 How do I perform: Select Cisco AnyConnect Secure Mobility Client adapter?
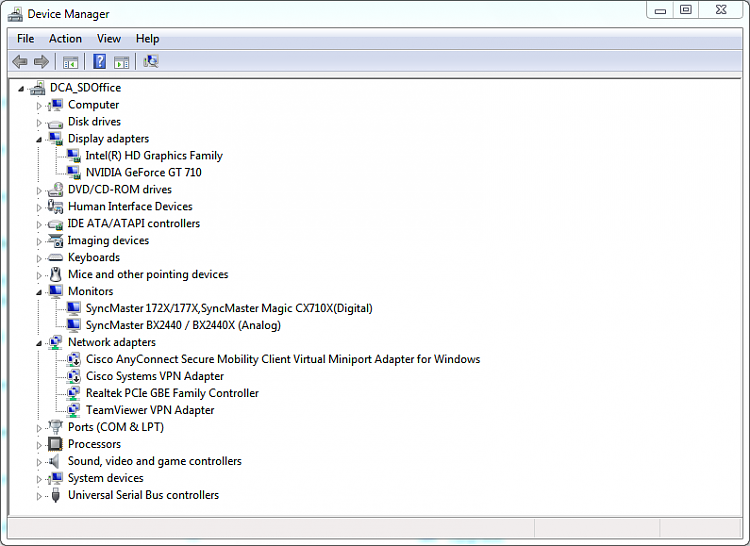click(283, 360)
